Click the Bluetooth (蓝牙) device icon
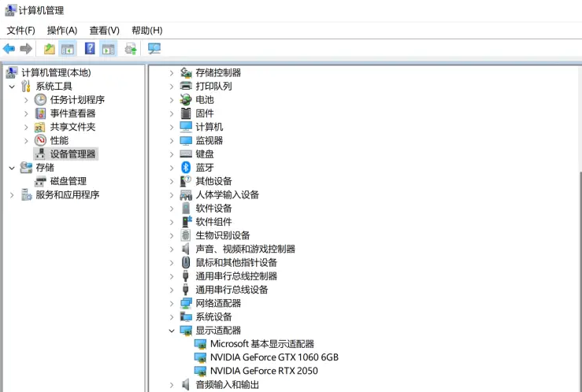Screen dimensions: 582x392 [186, 167]
